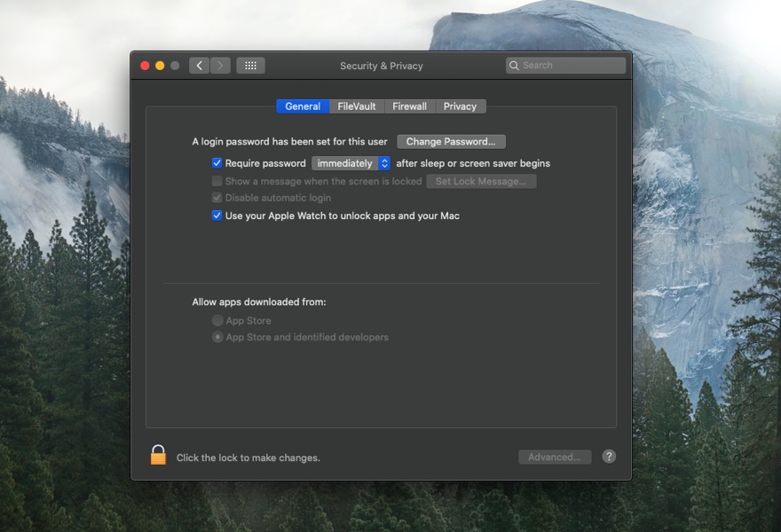This screenshot has width=781, height=532.
Task: Switch to the Privacy tab
Action: pyautogui.click(x=461, y=106)
